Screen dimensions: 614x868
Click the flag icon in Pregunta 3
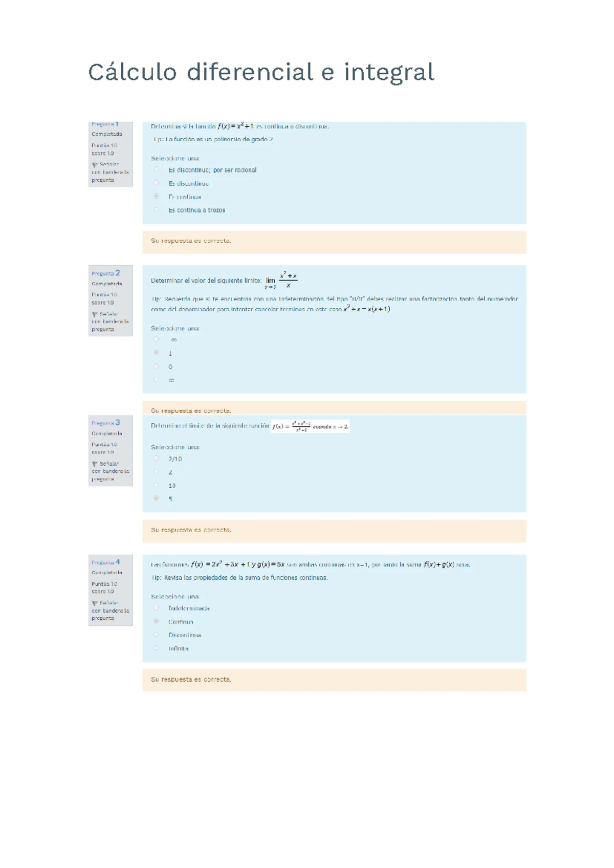coord(95,464)
